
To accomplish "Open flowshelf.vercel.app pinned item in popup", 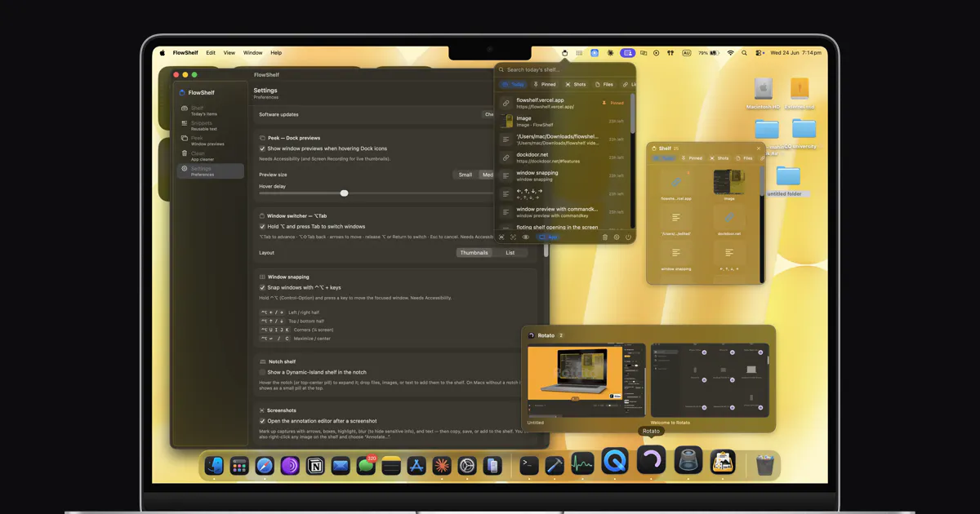I will 563,104.
